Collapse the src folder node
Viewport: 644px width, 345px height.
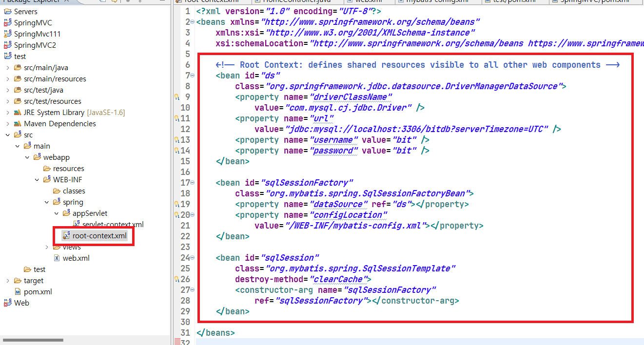point(7,134)
